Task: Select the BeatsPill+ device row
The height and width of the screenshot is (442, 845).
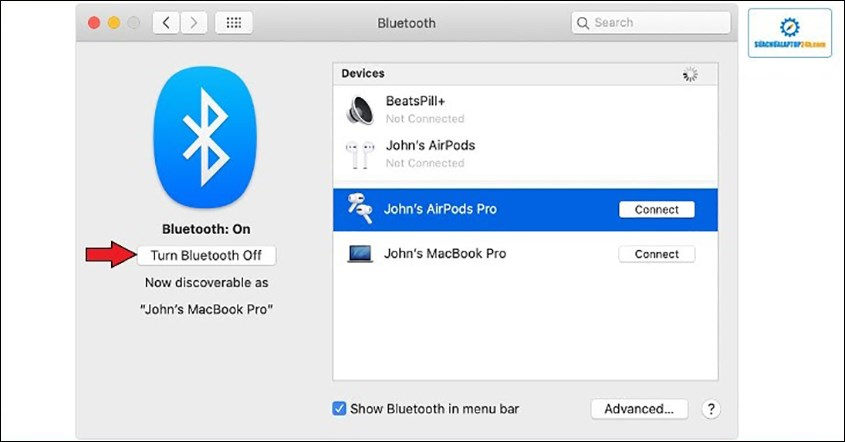Action: tap(525, 109)
